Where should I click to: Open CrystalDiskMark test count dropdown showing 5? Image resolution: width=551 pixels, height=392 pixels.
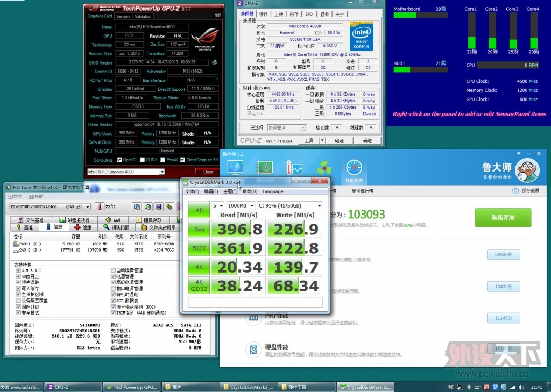click(218, 205)
